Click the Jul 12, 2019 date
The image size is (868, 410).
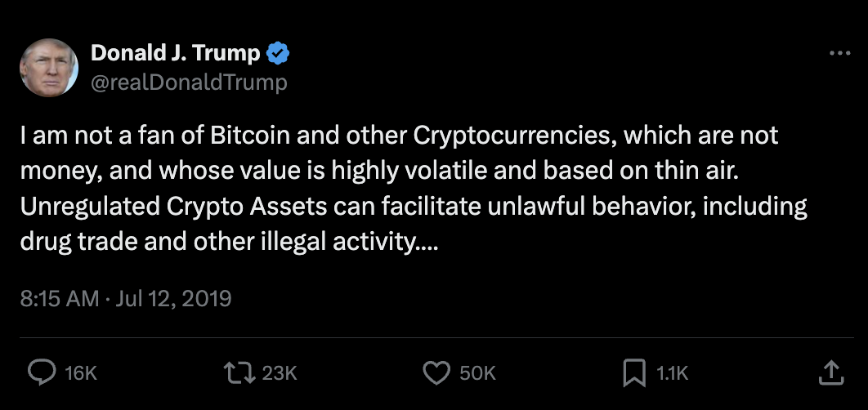[172, 299]
